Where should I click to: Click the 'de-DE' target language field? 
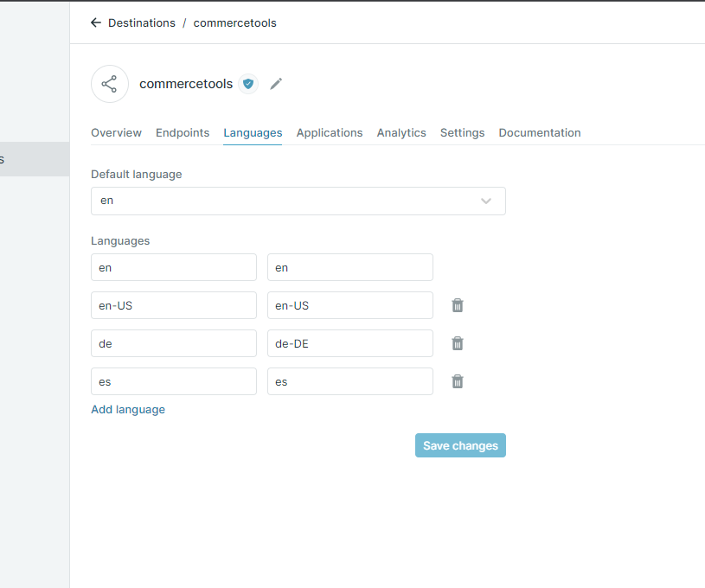(350, 343)
